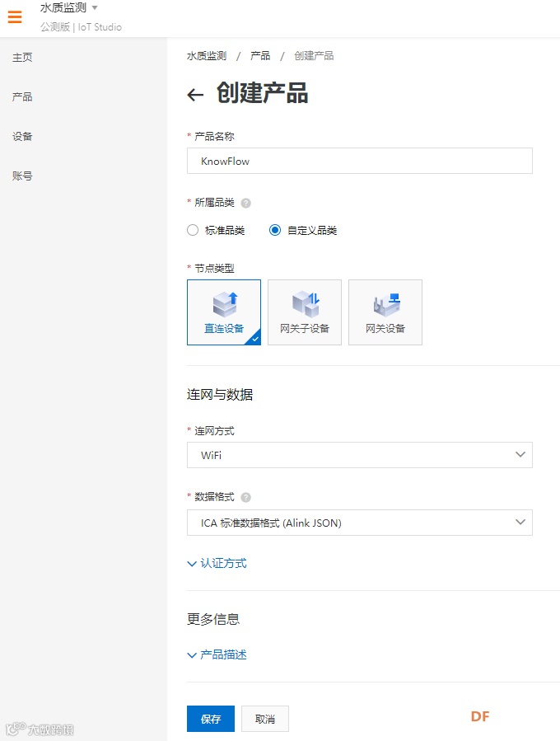Click the back arrow beside 创建产品

(x=195, y=95)
